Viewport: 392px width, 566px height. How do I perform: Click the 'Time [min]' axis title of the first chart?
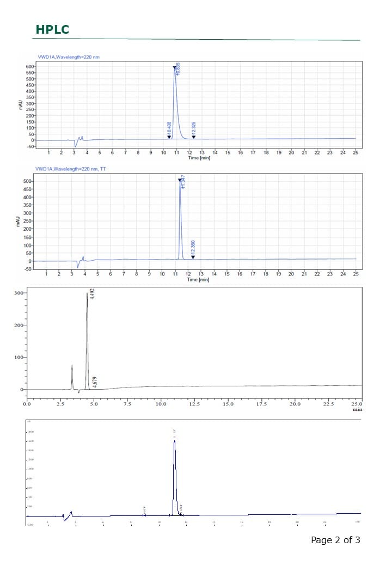pyautogui.click(x=199, y=158)
